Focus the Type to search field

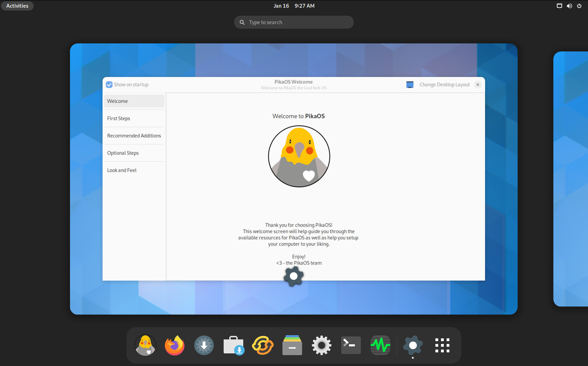(x=294, y=22)
